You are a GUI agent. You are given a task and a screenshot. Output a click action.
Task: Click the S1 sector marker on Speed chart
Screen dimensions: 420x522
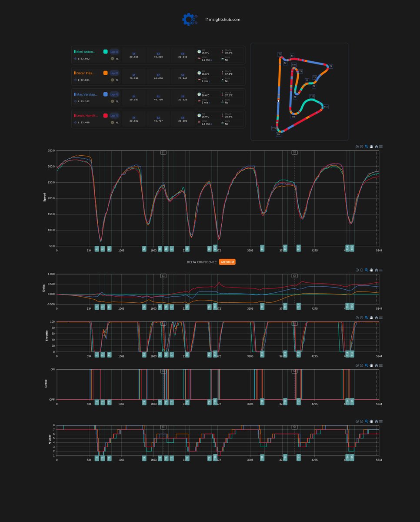(x=163, y=153)
